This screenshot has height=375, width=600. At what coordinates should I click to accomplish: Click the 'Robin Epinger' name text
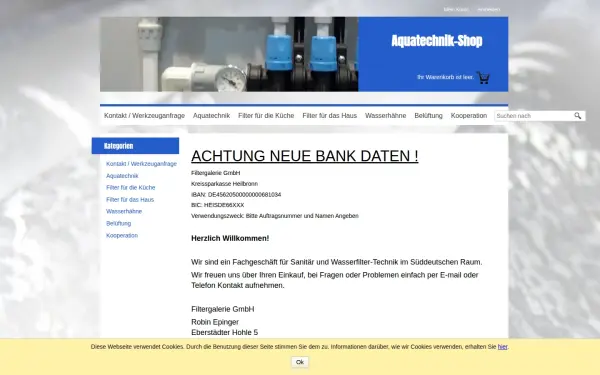point(215,322)
